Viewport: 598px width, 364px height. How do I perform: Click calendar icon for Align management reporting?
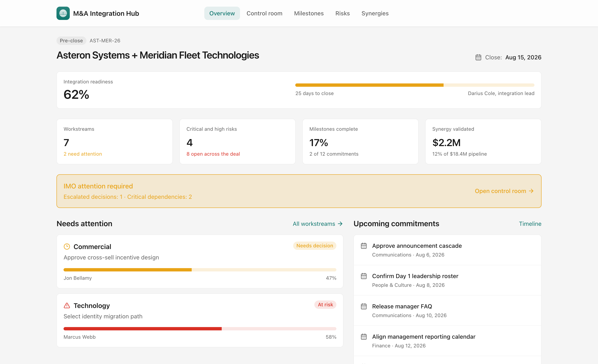click(x=364, y=337)
